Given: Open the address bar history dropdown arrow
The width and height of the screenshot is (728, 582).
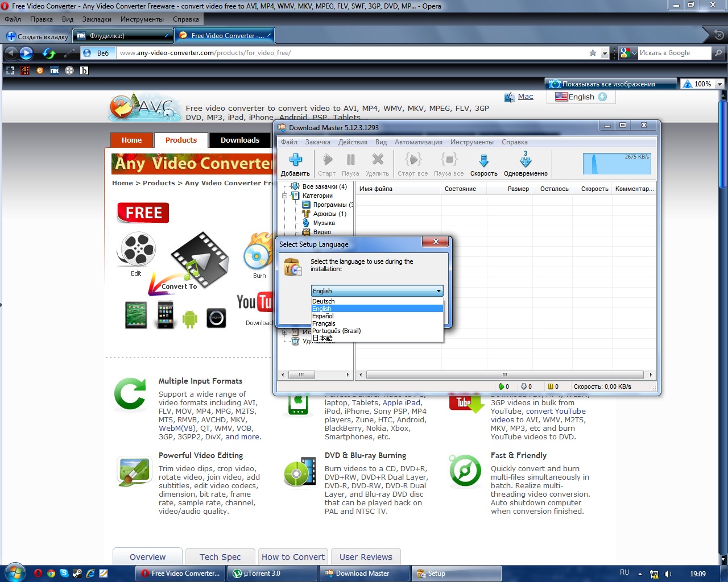Looking at the screenshot, I should point(605,53).
